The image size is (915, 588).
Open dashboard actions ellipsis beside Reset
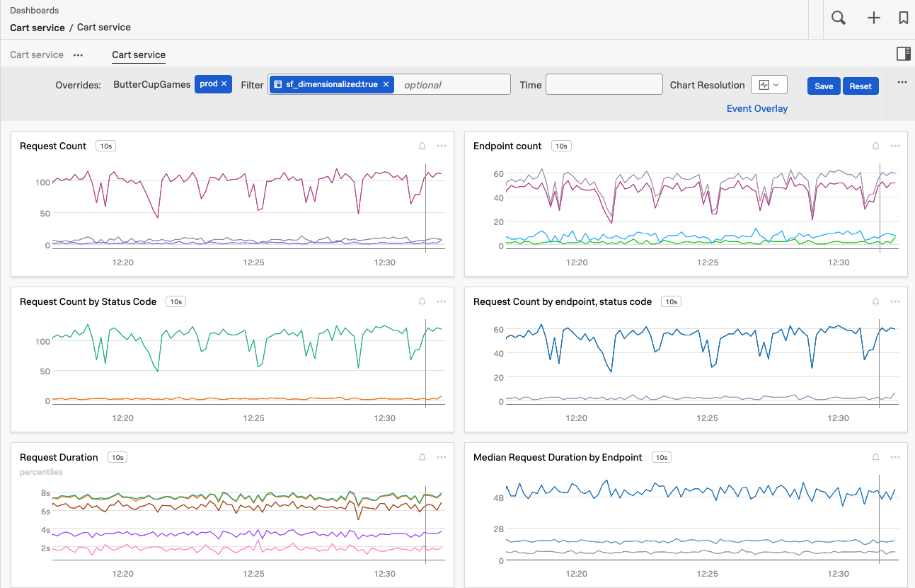tap(902, 82)
